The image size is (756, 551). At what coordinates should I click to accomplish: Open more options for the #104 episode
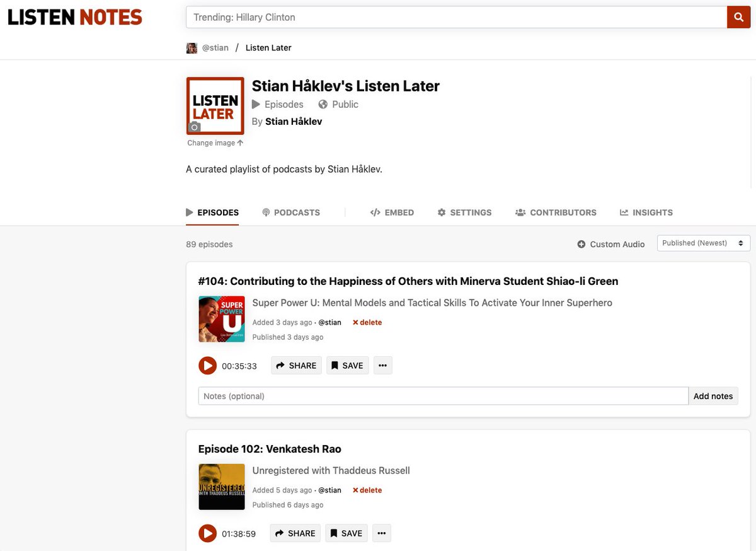coord(383,366)
